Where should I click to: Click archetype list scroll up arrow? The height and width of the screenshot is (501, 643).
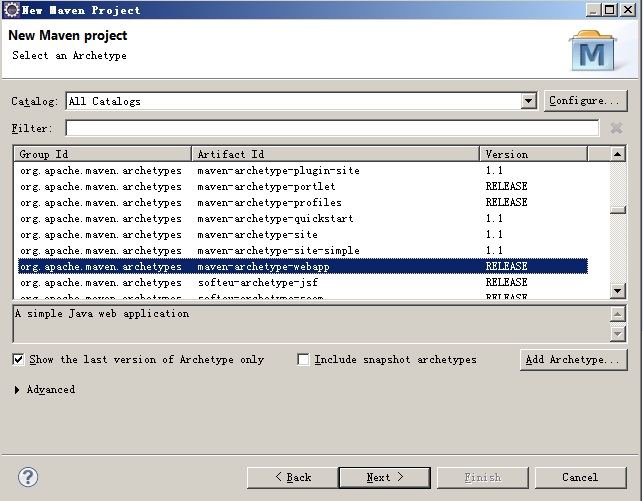click(617, 155)
